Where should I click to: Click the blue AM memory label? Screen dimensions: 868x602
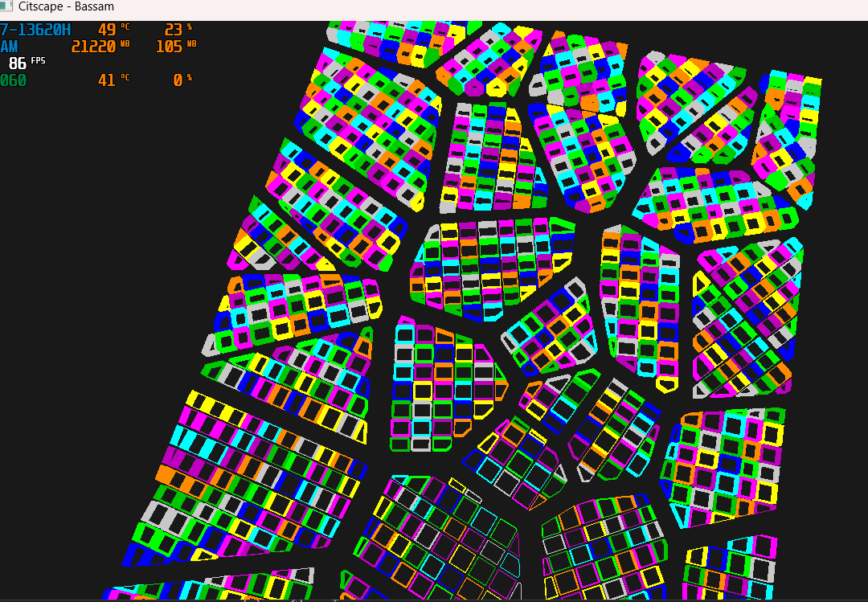9,47
